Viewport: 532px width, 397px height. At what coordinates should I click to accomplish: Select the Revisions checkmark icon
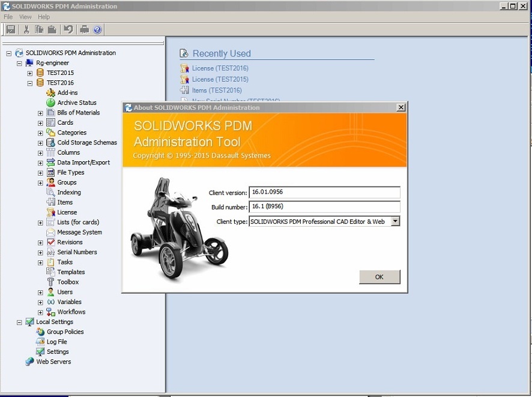pos(50,242)
